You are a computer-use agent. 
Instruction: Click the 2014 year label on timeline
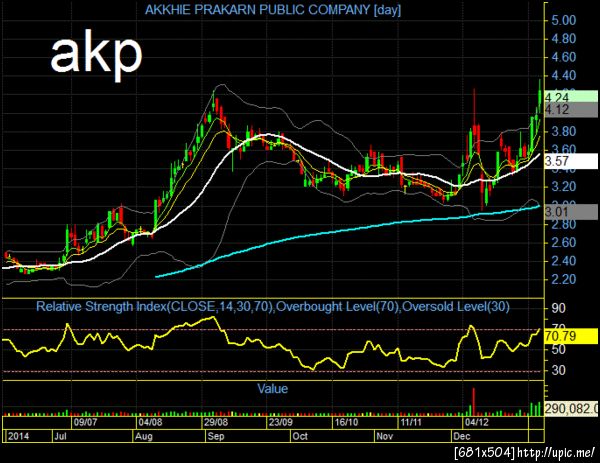[x=18, y=436]
